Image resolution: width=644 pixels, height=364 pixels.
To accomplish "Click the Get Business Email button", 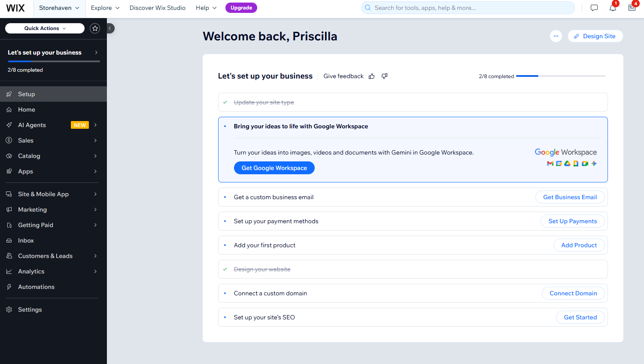I will pyautogui.click(x=570, y=197).
